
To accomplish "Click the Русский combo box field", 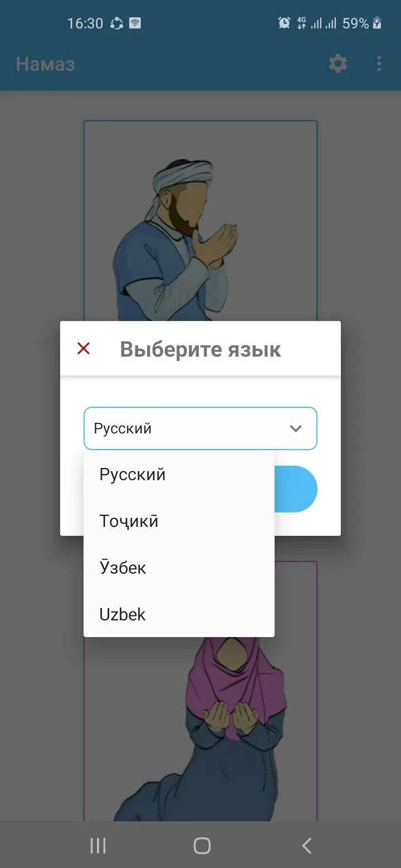I will tap(200, 428).
